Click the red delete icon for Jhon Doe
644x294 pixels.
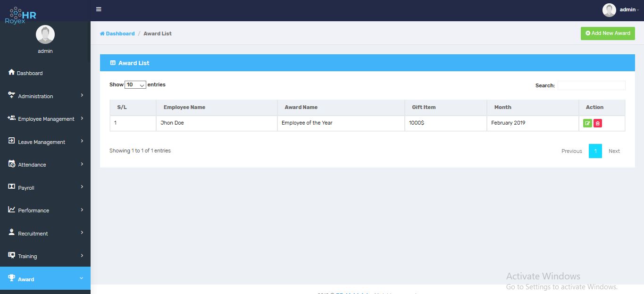pyautogui.click(x=598, y=123)
